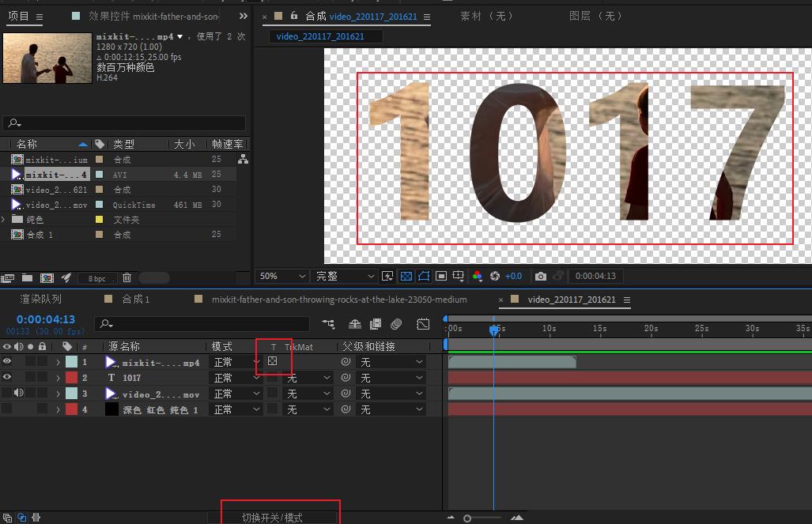Open the 50% magnification dropdown
The image size is (812, 524).
(281, 276)
